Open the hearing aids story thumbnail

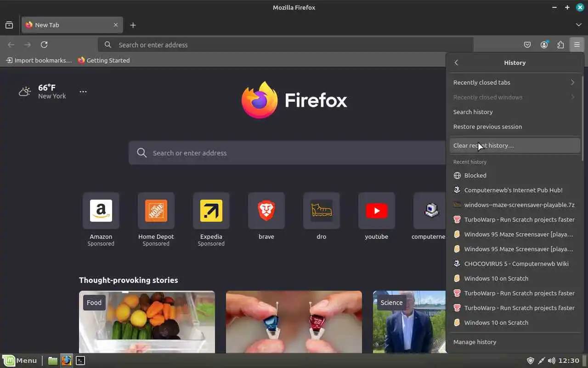294,322
